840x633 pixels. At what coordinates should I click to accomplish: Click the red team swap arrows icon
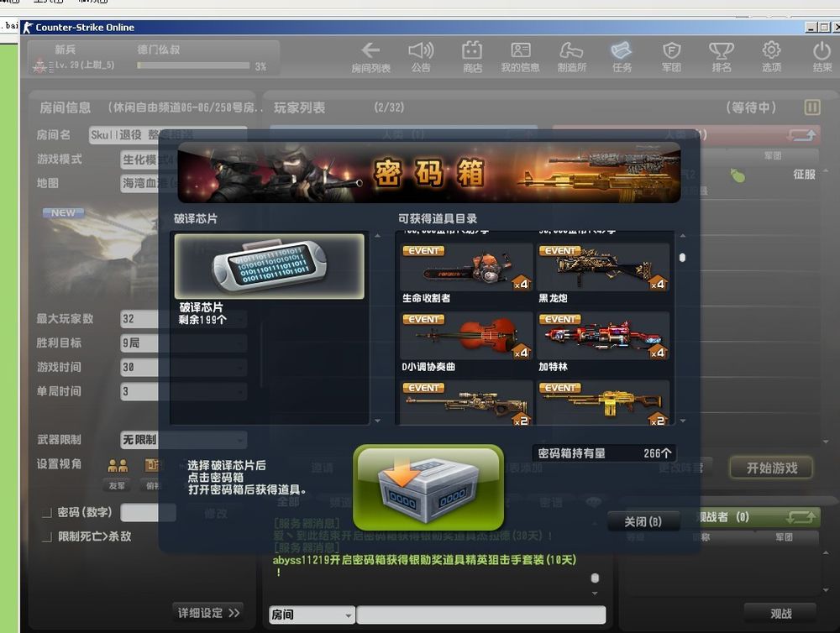click(x=801, y=135)
